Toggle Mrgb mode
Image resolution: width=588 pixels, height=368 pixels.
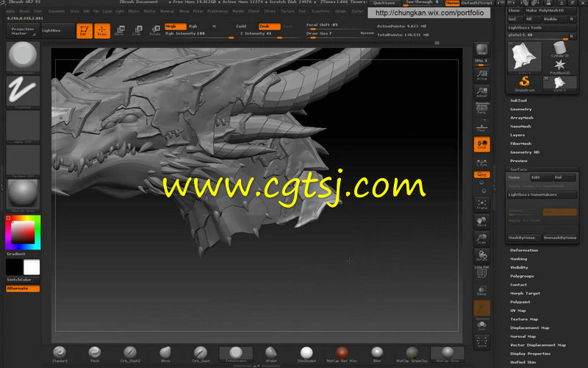[x=175, y=26]
